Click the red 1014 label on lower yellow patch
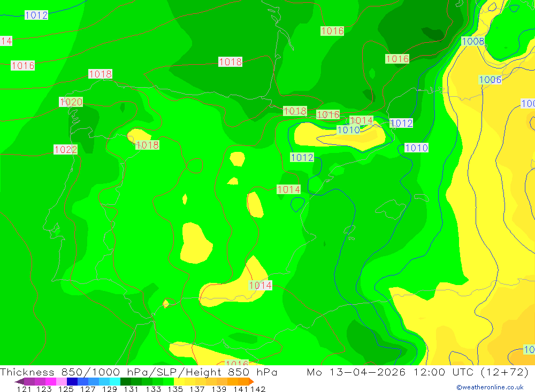Screen dimensions: 535x392 pos(261,285)
